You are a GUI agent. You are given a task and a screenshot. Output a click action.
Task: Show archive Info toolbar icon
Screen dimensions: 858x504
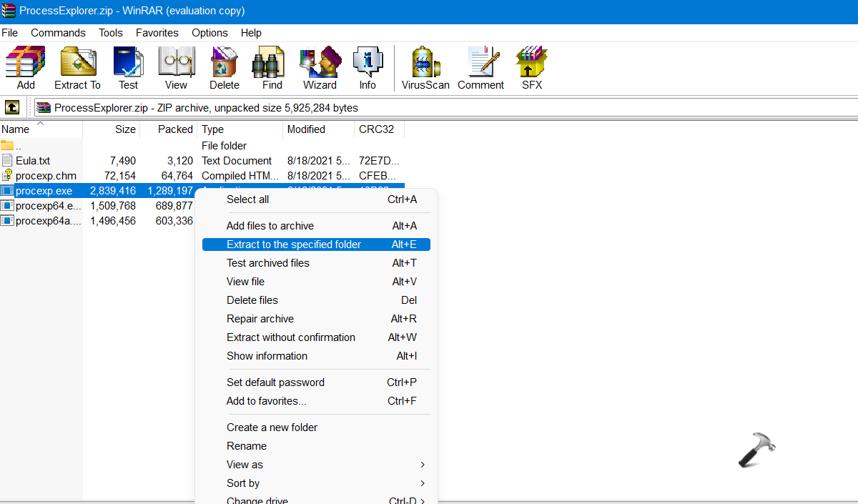pos(368,68)
